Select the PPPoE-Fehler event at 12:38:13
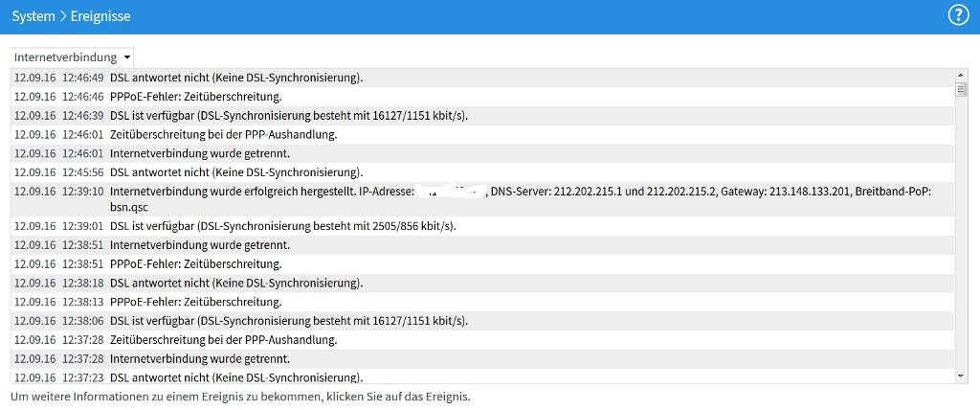This screenshot has width=980, height=410. click(x=195, y=302)
